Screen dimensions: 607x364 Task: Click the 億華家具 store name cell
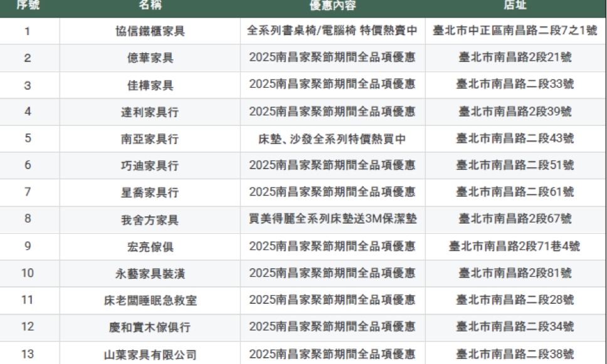[150, 59]
